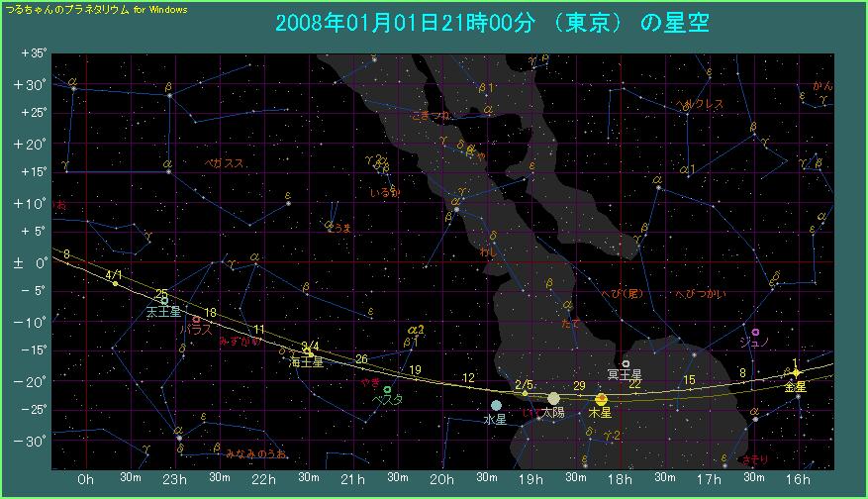Viewport: 868px width, 499px height.
Task: Select the Neptune (海王星) marker
Action: tap(309, 351)
